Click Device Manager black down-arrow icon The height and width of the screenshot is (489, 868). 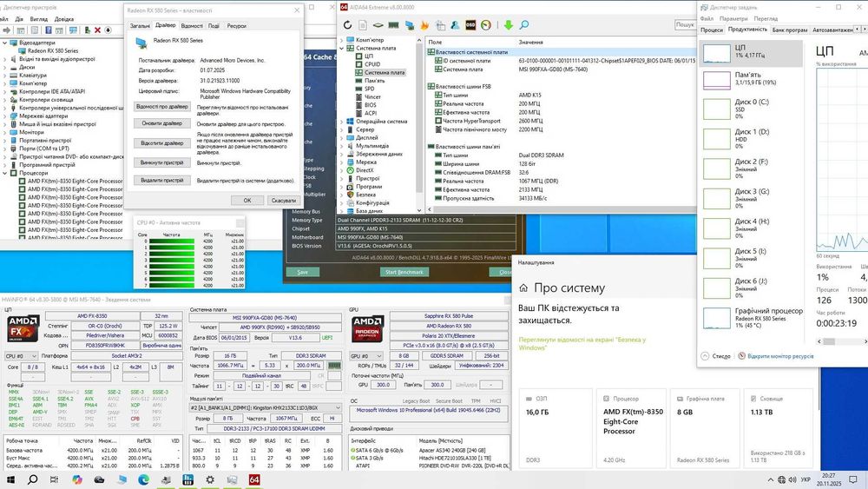[x=108, y=30]
